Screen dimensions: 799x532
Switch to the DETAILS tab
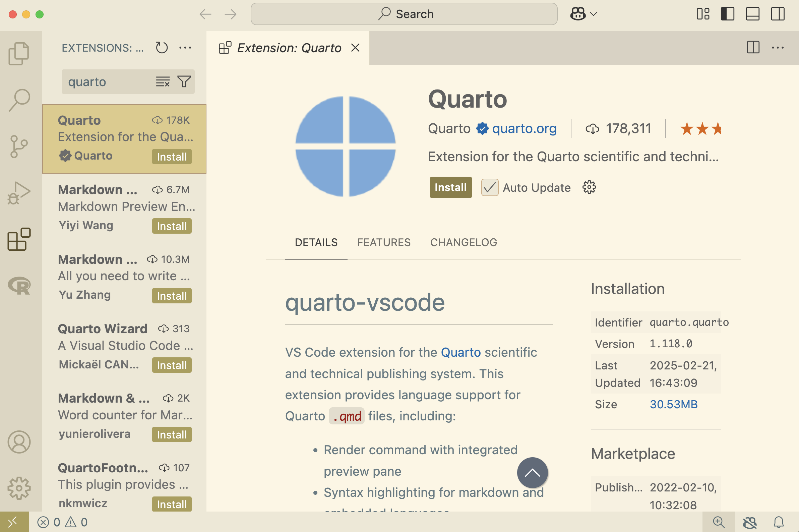pyautogui.click(x=316, y=242)
